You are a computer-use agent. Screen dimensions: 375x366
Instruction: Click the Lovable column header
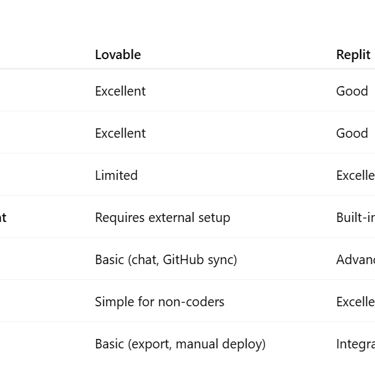[x=118, y=55]
